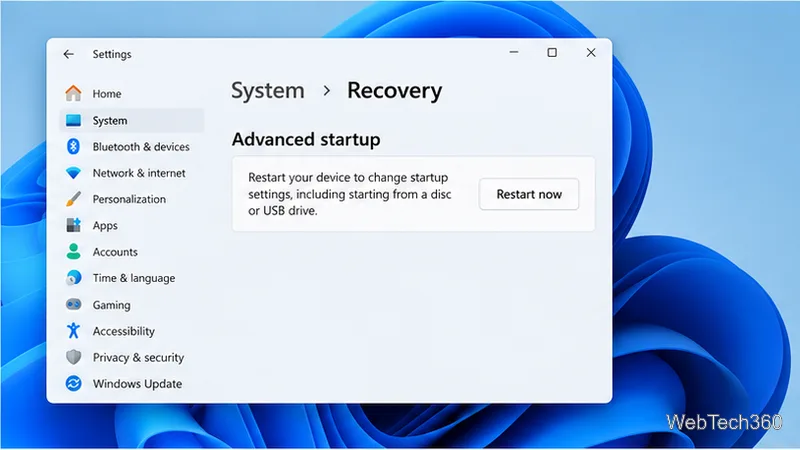The width and height of the screenshot is (800, 450).
Task: Click the Advanced startup heading
Action: [306, 139]
